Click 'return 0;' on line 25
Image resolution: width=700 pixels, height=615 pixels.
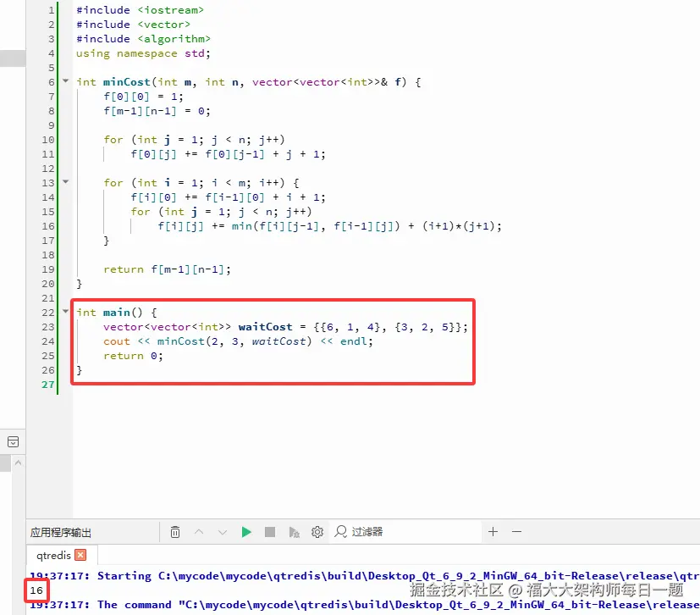click(133, 356)
